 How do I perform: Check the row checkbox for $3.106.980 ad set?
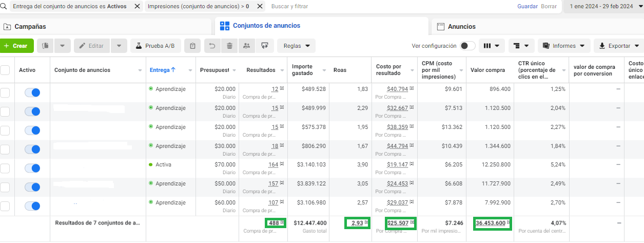(x=5, y=207)
